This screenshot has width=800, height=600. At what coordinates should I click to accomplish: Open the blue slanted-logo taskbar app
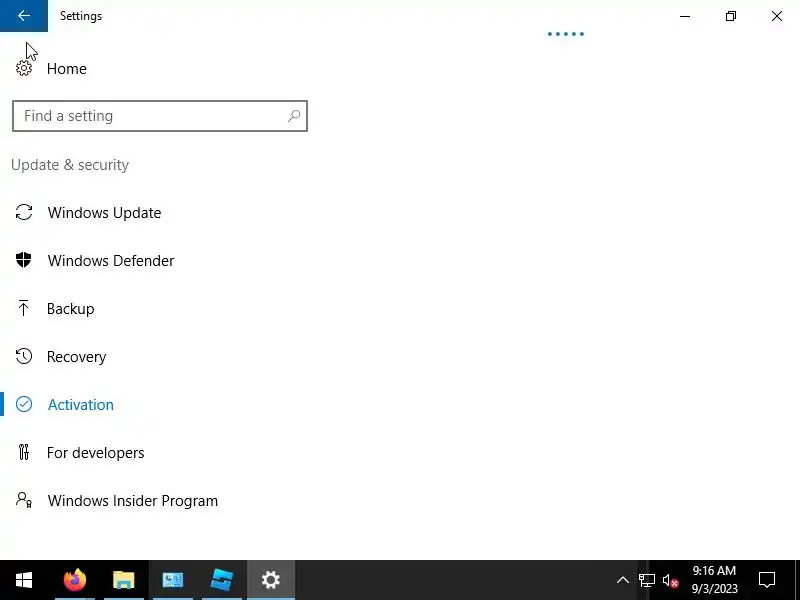pos(221,580)
